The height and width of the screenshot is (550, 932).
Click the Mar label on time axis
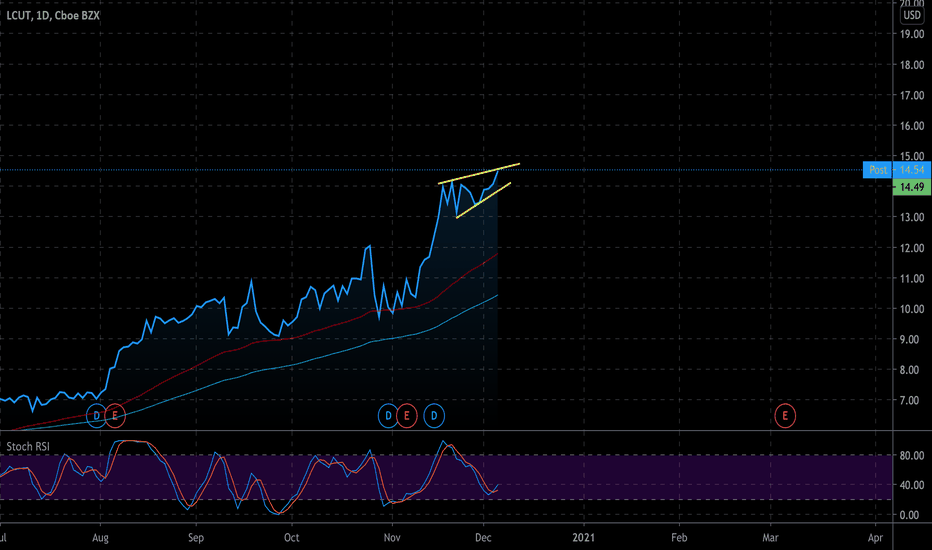click(x=770, y=538)
